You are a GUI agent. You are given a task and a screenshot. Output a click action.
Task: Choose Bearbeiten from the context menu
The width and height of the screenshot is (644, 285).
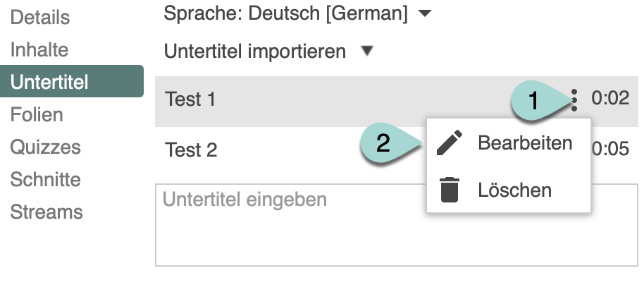tap(524, 143)
